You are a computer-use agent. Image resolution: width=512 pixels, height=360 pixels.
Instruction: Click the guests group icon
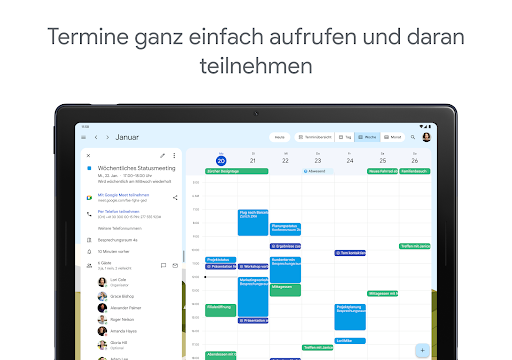(x=89, y=266)
